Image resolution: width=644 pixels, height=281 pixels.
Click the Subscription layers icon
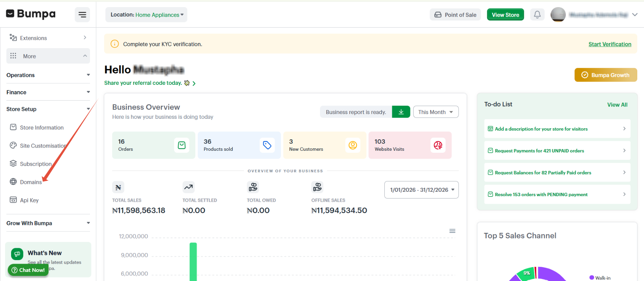click(x=13, y=163)
